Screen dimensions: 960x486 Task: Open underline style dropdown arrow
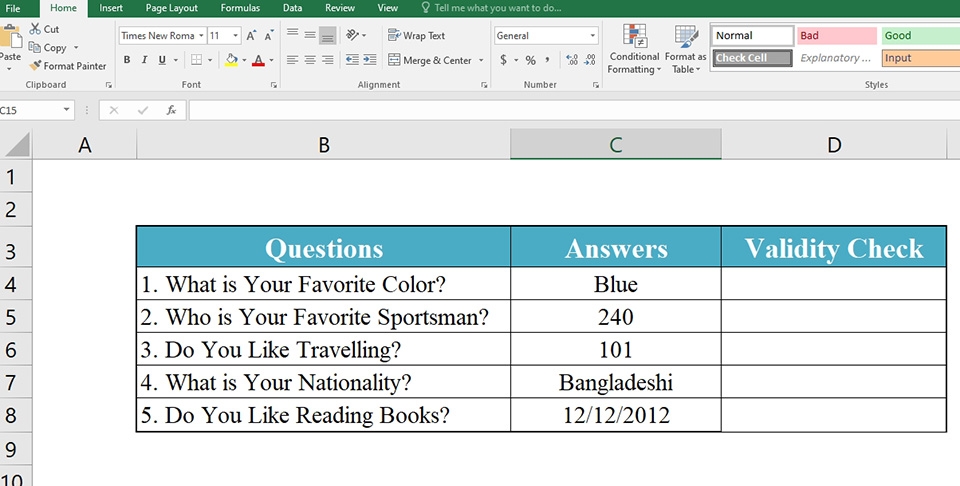(x=176, y=60)
